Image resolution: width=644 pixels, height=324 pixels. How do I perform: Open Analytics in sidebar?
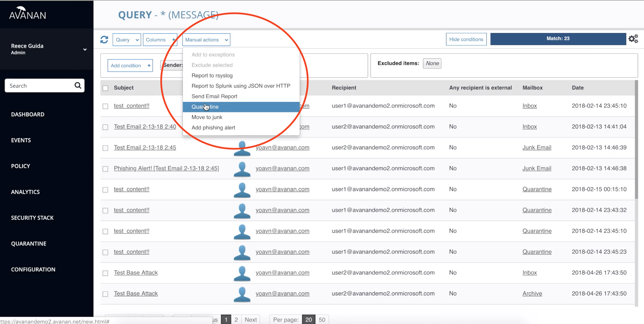click(25, 192)
